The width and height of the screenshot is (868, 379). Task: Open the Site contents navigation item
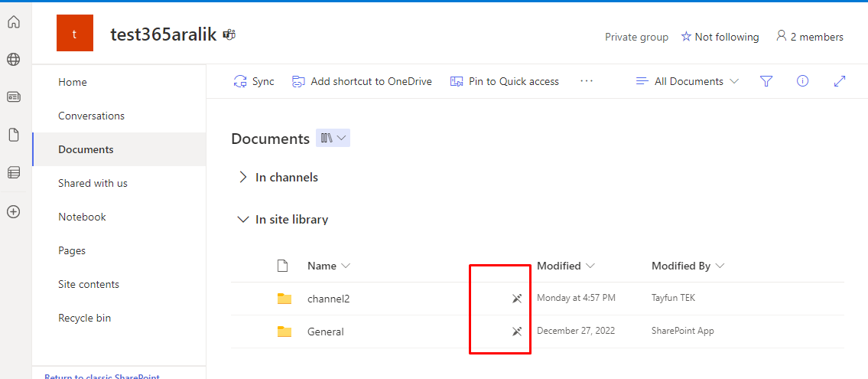(89, 284)
